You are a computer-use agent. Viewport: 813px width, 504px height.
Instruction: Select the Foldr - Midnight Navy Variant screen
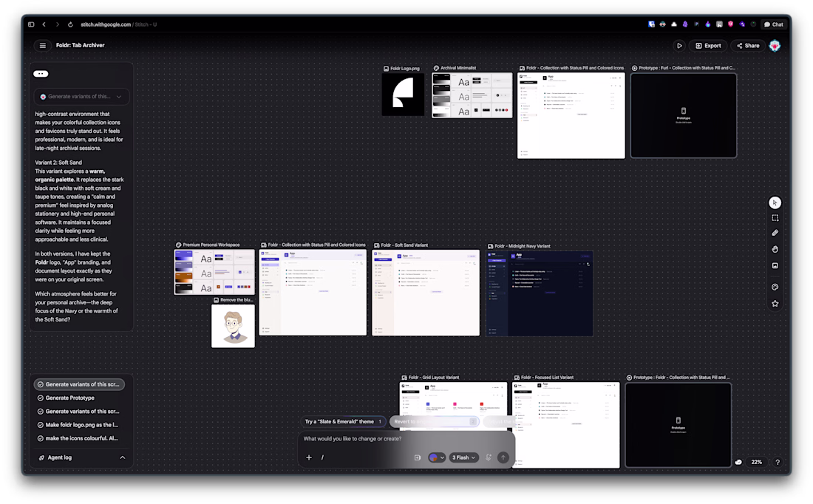click(540, 294)
